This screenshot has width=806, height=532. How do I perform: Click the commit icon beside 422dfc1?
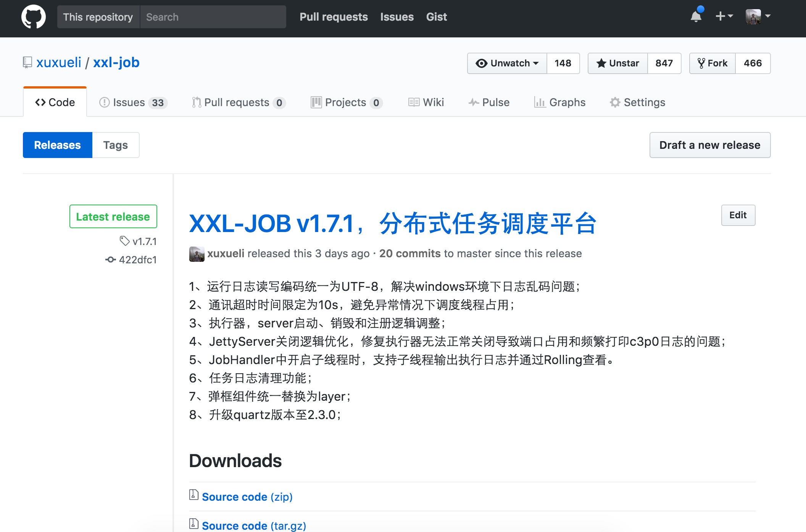111,260
